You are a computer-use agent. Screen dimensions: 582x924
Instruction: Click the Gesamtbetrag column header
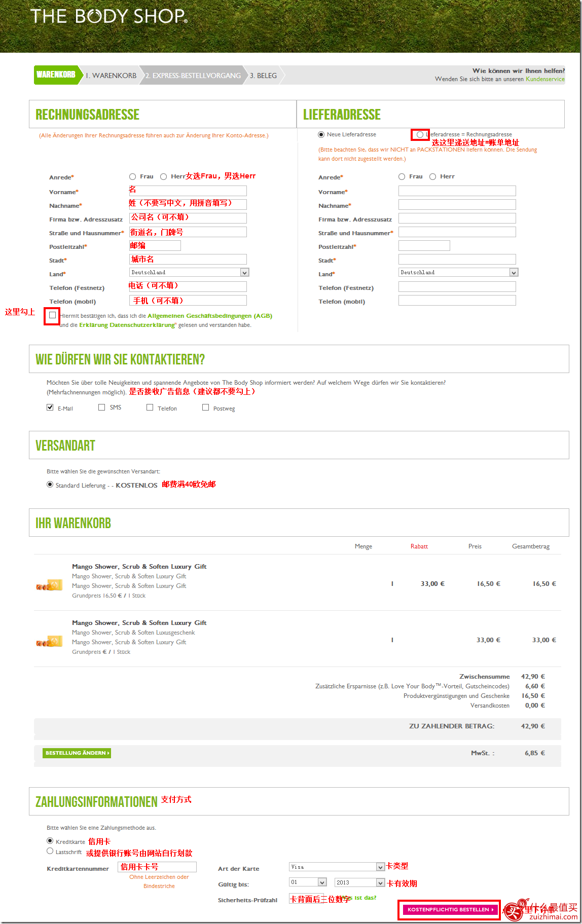click(531, 546)
